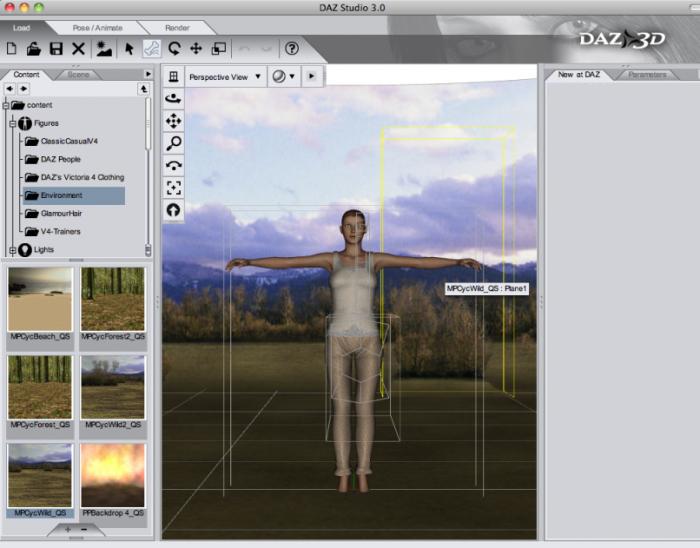The width and height of the screenshot is (700, 548).
Task: Click the bank camera viewport icon
Action: click(174, 166)
